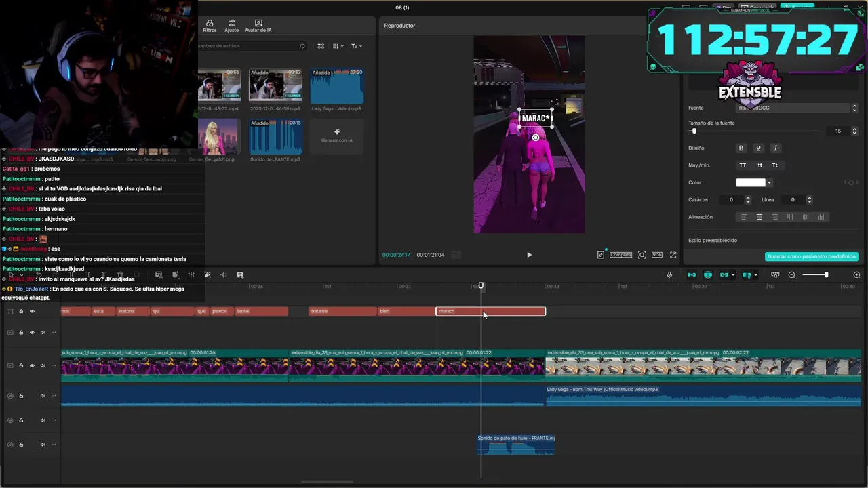Screen dimensions: 868x488
Task: Toggle underline text style
Action: tap(758, 148)
